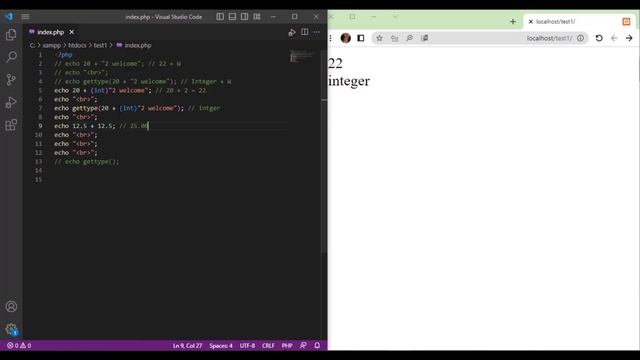640x360 pixels.
Task: Open the Accounts menu in VS Code
Action: 11,307
